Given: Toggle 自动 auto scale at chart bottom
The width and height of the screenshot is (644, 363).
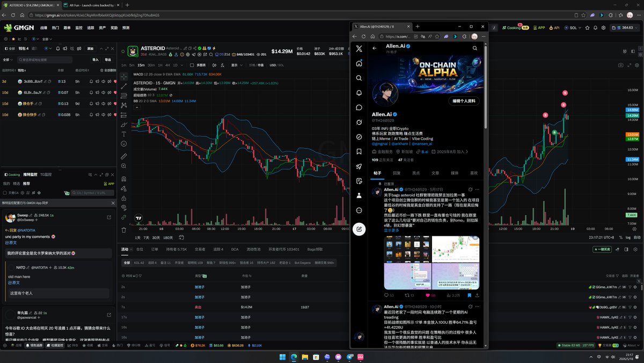Looking at the screenshot, I should pos(637,237).
